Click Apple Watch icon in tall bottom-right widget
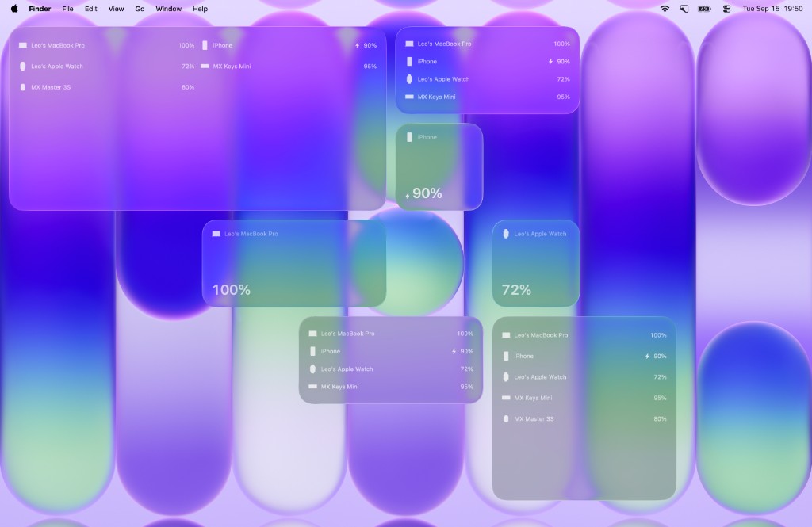This screenshot has width=812, height=527. (506, 377)
